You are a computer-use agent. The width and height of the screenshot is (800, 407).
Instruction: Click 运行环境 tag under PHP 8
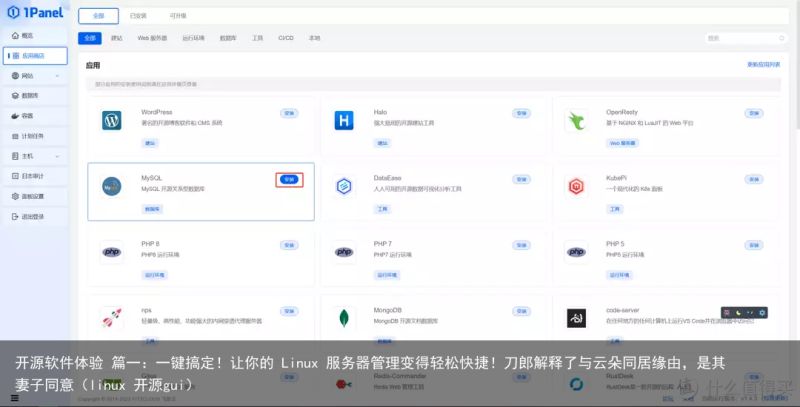point(155,275)
